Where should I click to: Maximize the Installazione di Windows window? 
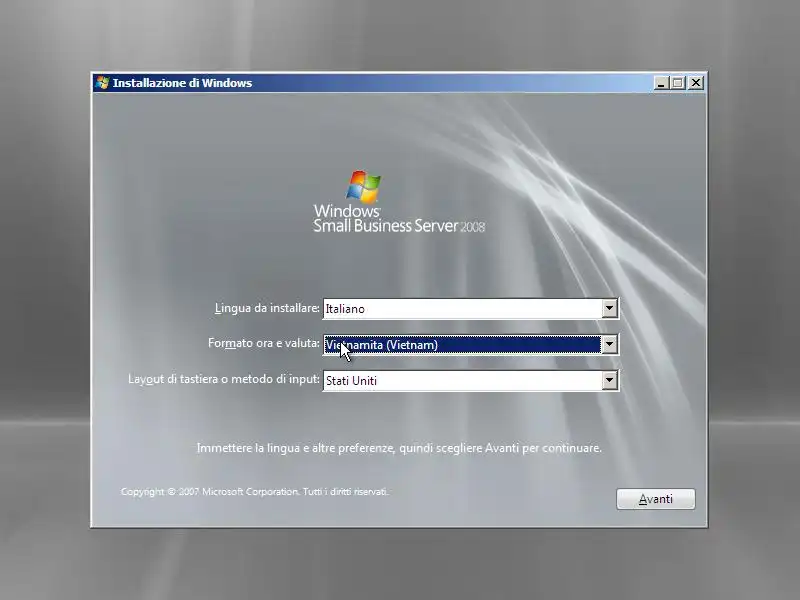pyautogui.click(x=678, y=83)
